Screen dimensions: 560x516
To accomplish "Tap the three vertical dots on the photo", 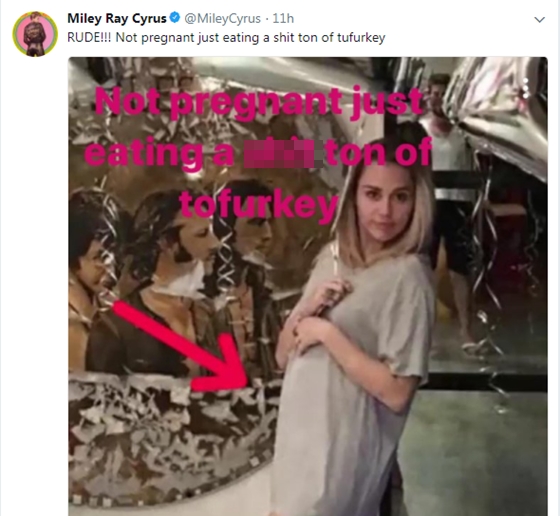I will pos(525,88).
